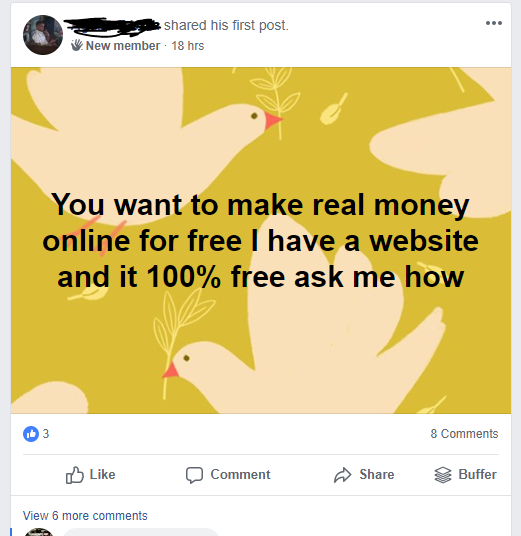
Task: Click the "Like" text label
Action: point(103,474)
